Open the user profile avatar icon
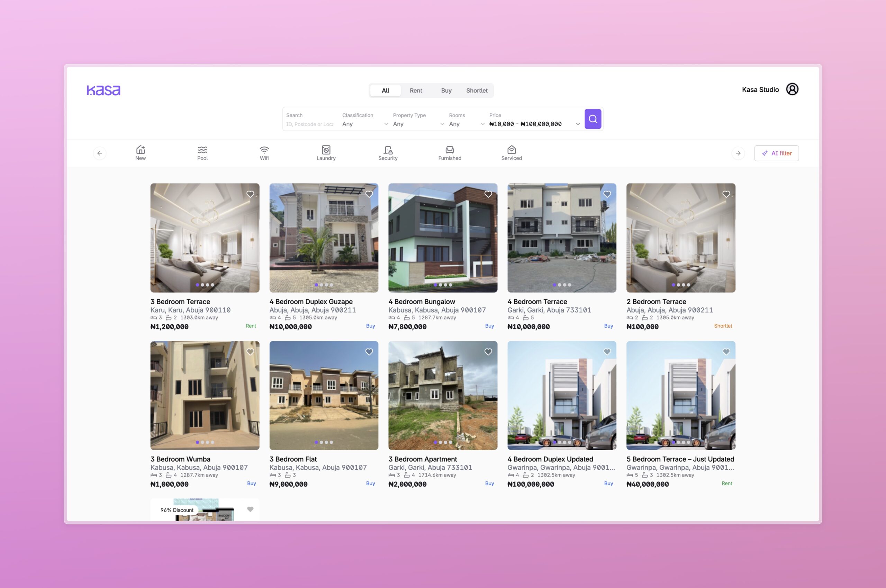 click(792, 89)
